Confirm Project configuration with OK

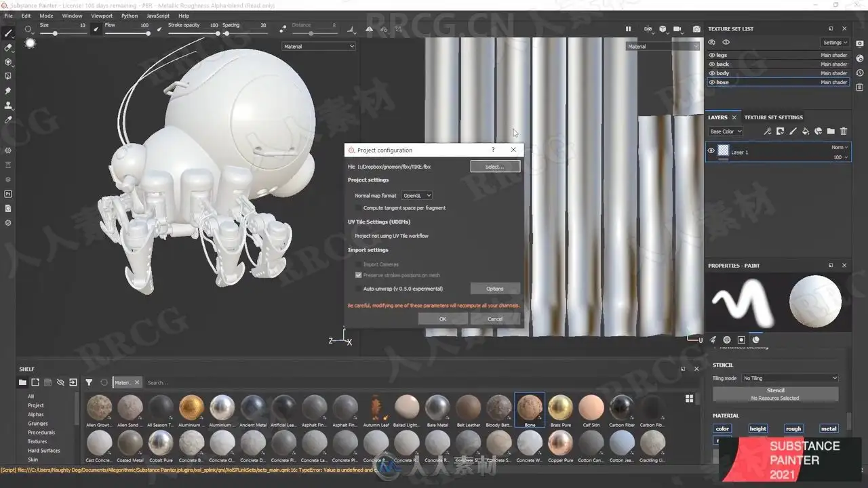[x=443, y=319]
